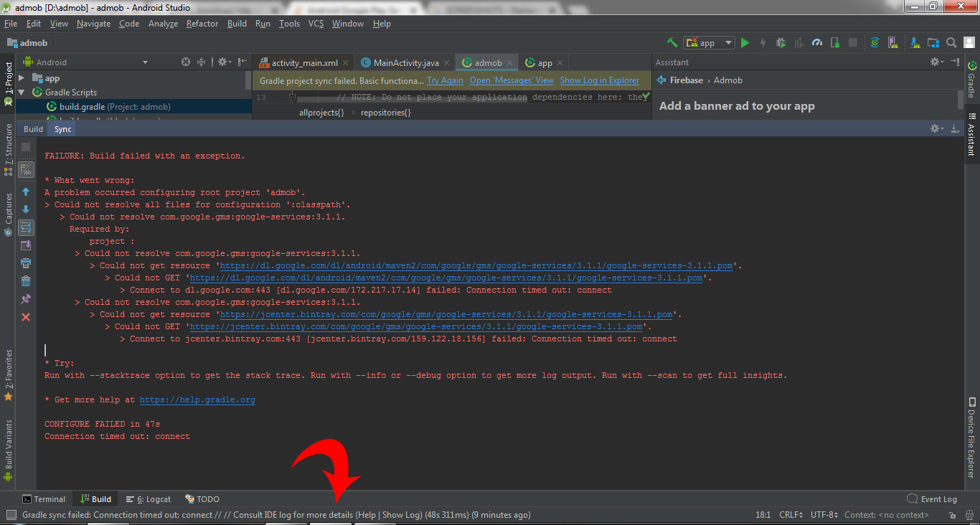980x525 pixels.
Task: Change UTF-8 file encoding in status bar
Action: pyautogui.click(x=824, y=515)
